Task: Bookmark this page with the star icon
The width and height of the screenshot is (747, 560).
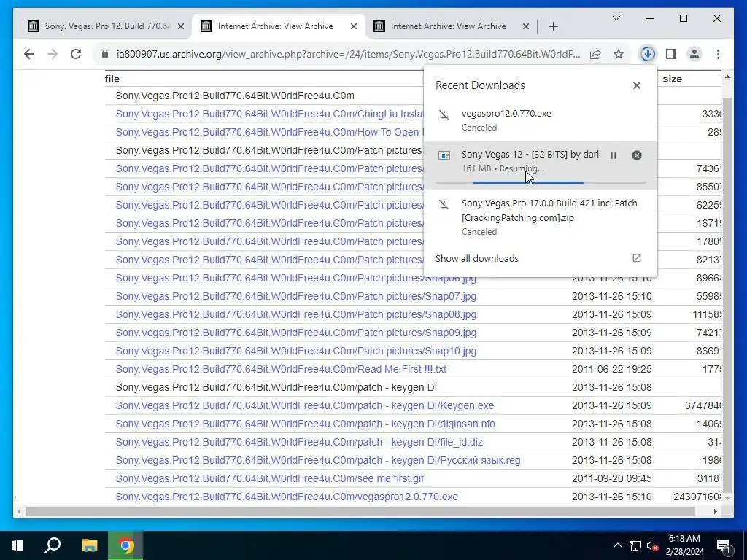Action: (x=619, y=54)
